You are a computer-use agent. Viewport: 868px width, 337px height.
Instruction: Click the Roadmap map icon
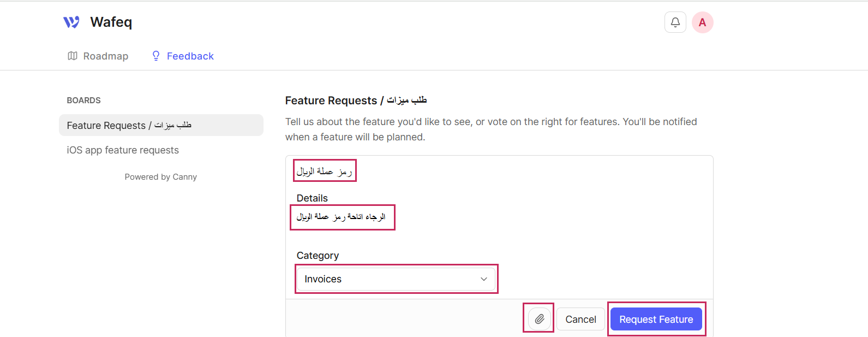pyautogui.click(x=73, y=56)
